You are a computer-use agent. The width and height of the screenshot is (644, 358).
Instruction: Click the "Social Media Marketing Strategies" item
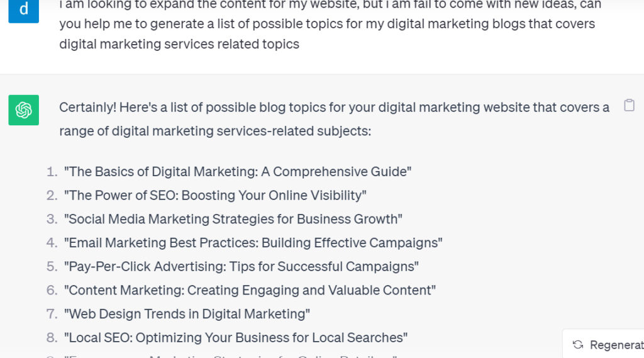pos(233,219)
